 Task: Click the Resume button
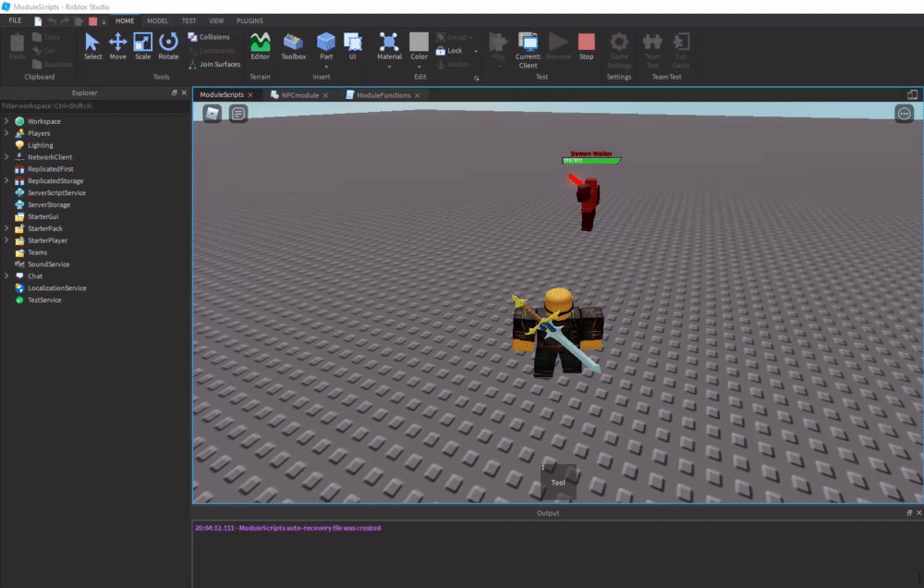pos(559,46)
